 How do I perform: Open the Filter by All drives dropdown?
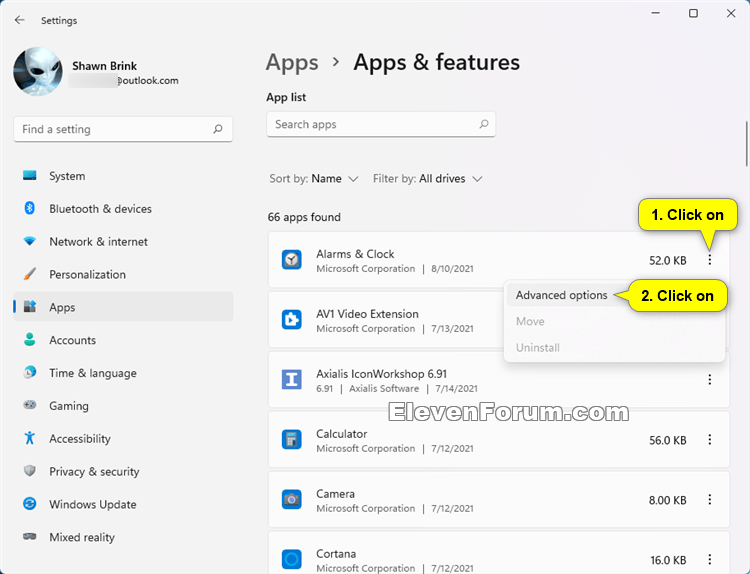click(x=428, y=178)
